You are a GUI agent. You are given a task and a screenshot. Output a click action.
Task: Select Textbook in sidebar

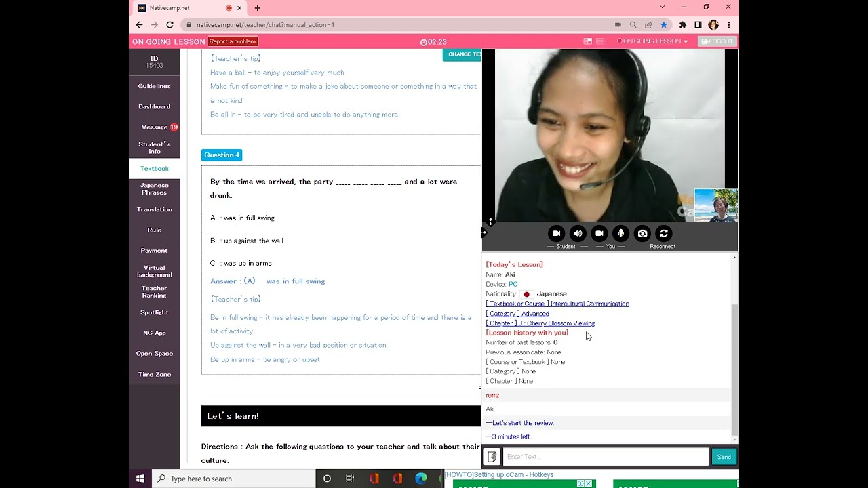(x=155, y=168)
